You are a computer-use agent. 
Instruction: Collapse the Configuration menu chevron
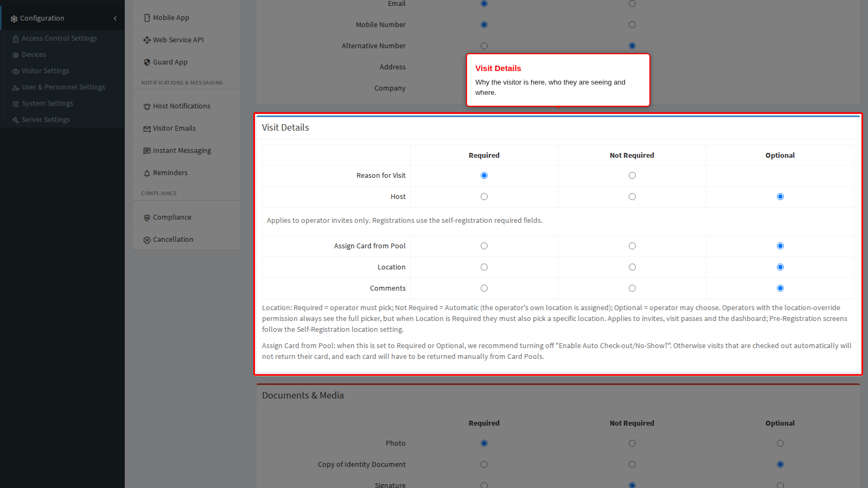click(x=115, y=18)
